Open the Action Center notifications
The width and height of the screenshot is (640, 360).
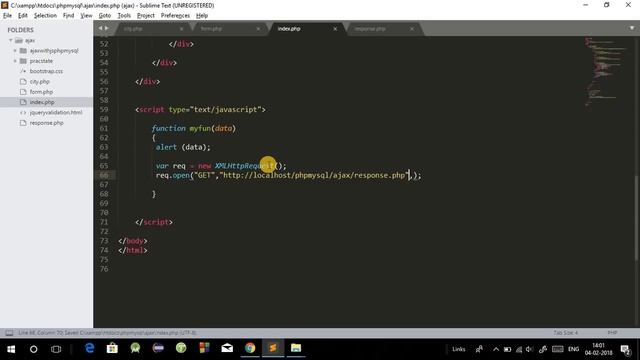coord(625,349)
